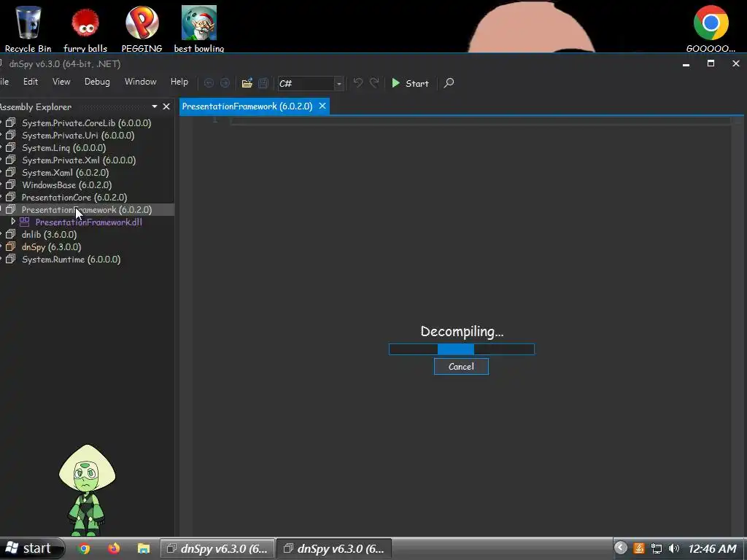Click the Peridot desktop character mascot

(88, 489)
